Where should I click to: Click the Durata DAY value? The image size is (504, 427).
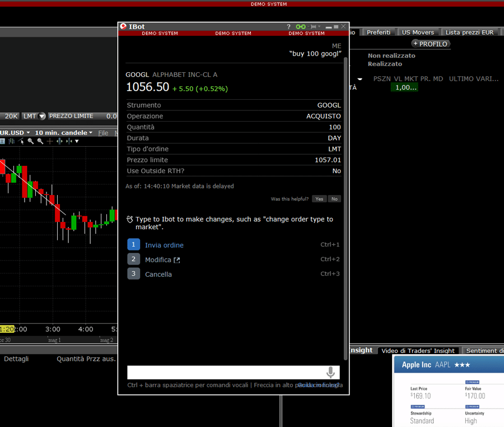[334, 138]
